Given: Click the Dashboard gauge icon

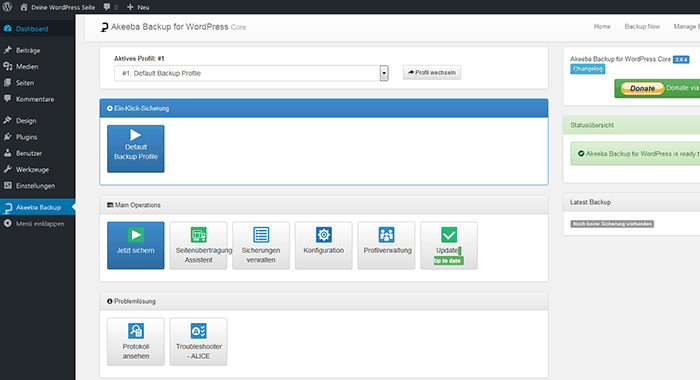Looking at the screenshot, I should 8,29.
